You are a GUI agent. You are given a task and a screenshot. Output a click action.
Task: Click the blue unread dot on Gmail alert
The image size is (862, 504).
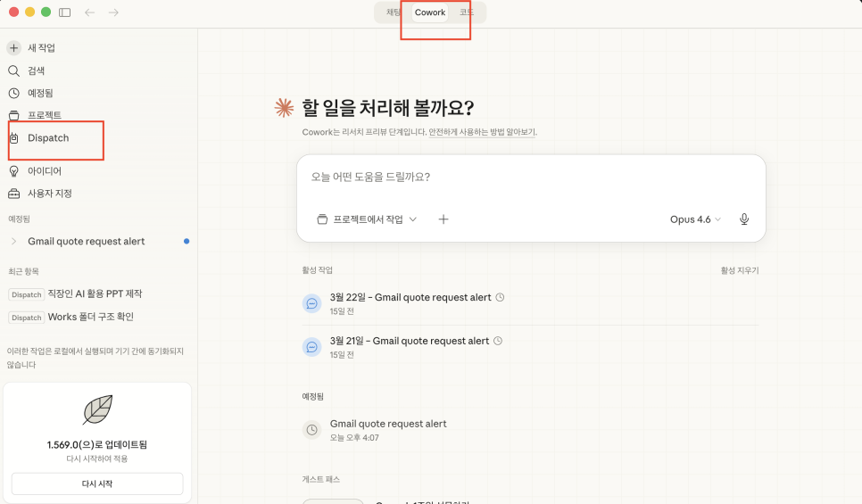pos(186,241)
